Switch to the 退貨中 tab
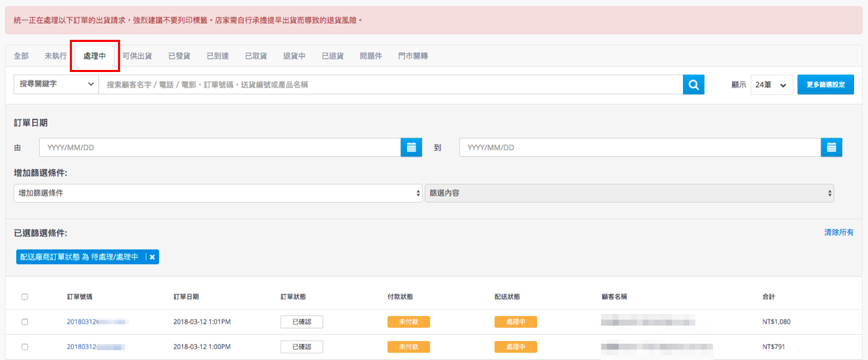The image size is (868, 360). (x=295, y=56)
